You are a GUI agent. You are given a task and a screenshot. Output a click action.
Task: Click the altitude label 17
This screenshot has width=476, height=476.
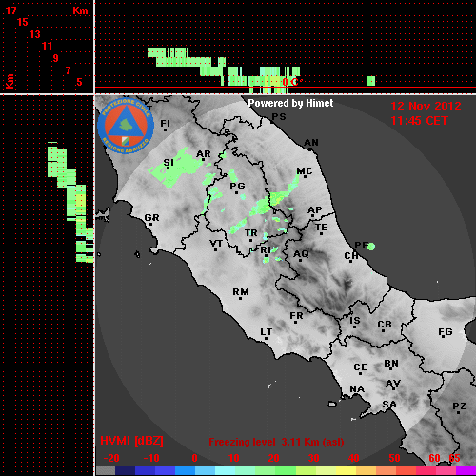(x=10, y=10)
